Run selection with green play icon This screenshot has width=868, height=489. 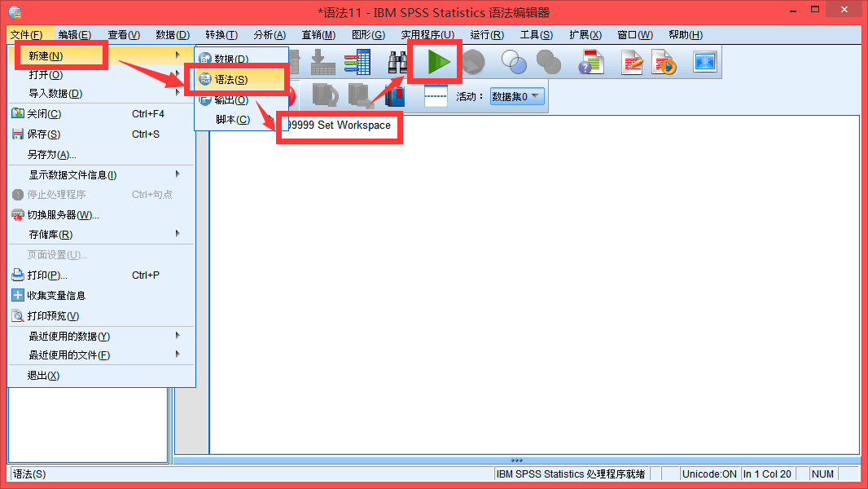click(439, 61)
